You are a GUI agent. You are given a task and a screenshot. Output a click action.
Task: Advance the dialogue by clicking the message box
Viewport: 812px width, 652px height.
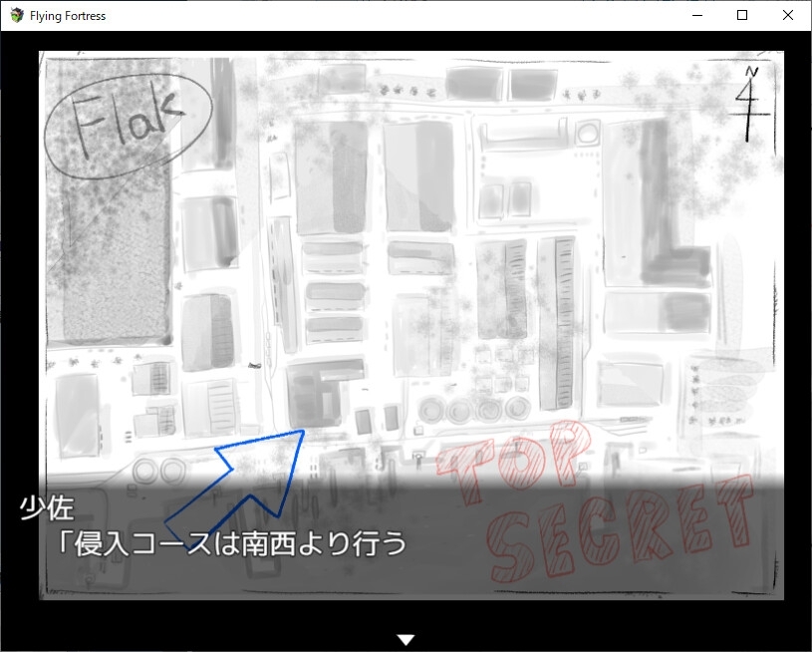pyautogui.click(x=399, y=538)
